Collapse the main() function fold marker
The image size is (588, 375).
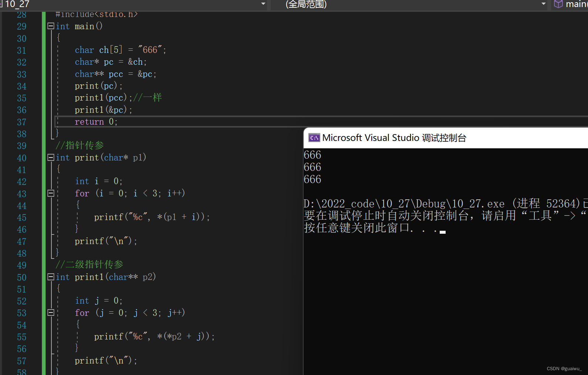[51, 26]
